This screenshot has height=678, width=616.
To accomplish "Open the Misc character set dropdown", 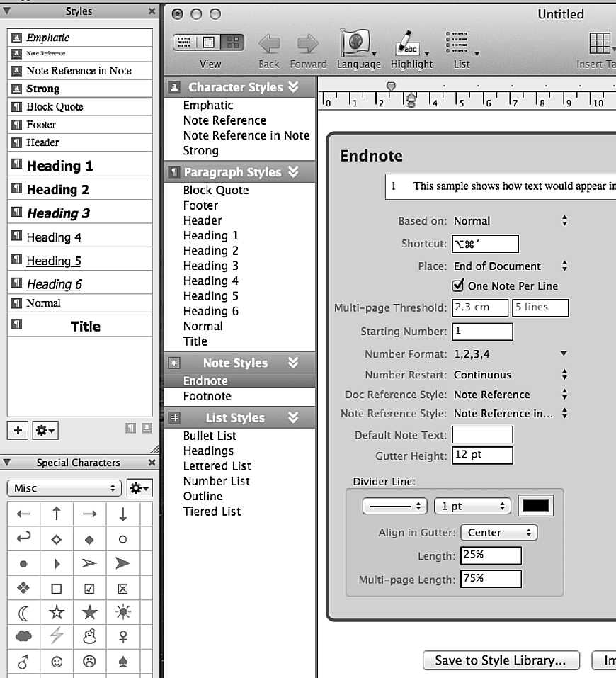I will click(x=64, y=487).
